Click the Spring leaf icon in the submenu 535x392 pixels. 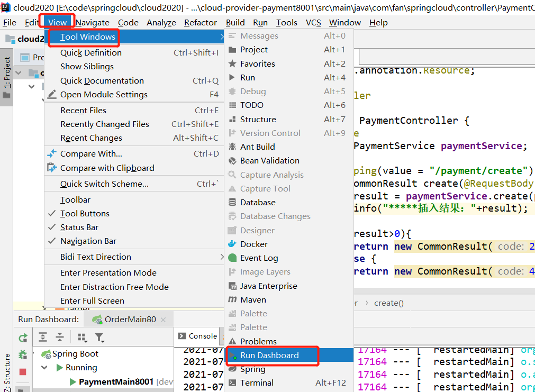232,369
